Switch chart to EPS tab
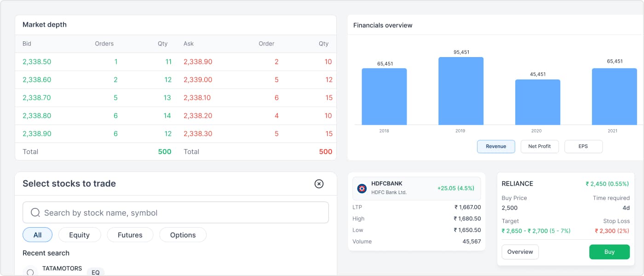This screenshot has height=276, width=644. (583, 146)
